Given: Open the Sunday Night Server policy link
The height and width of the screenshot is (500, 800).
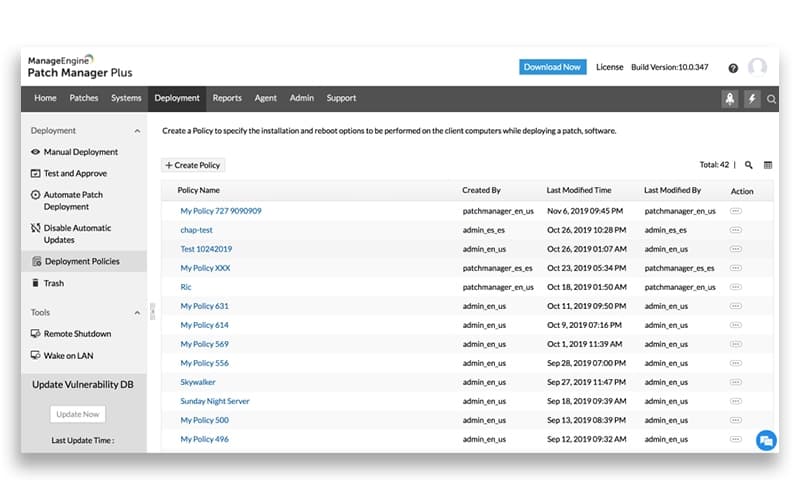Looking at the screenshot, I should pyautogui.click(x=215, y=402).
